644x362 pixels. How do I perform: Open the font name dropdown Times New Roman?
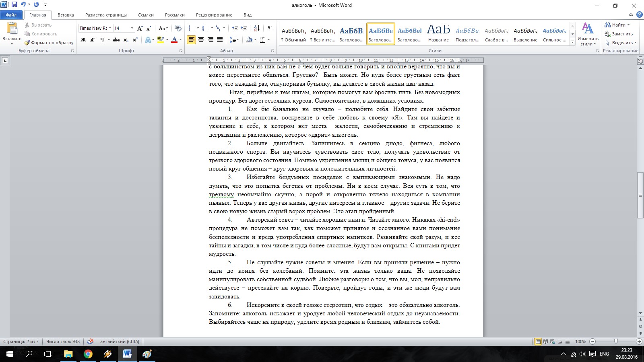pos(110,28)
